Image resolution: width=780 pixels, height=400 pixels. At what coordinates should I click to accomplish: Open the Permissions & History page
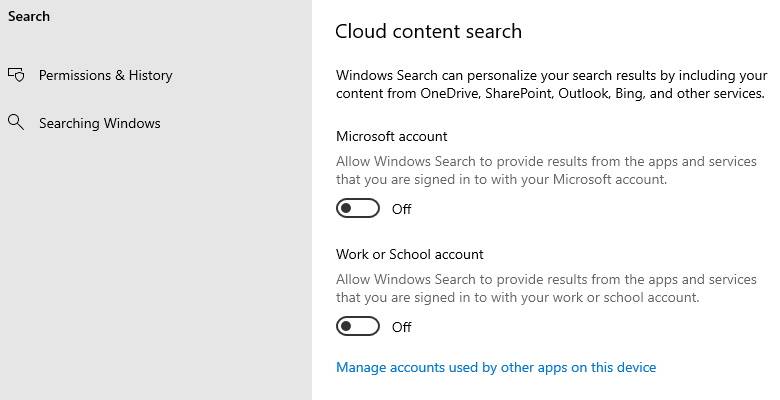(105, 75)
